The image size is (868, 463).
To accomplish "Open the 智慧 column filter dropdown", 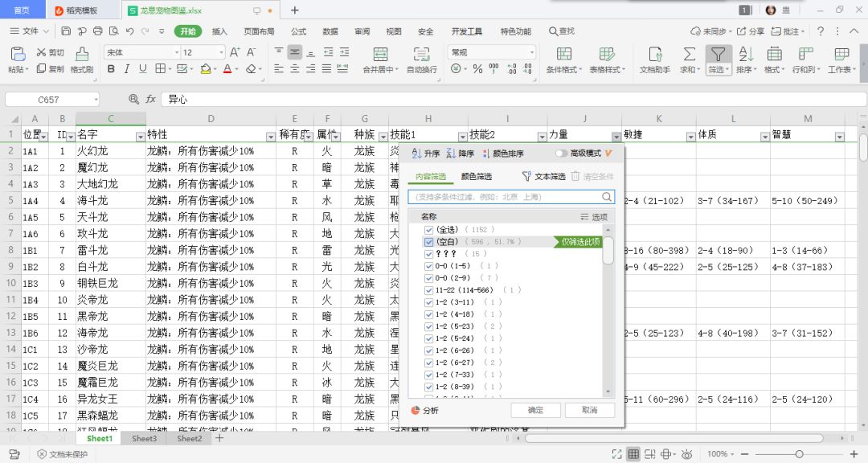I will pyautogui.click(x=839, y=136).
